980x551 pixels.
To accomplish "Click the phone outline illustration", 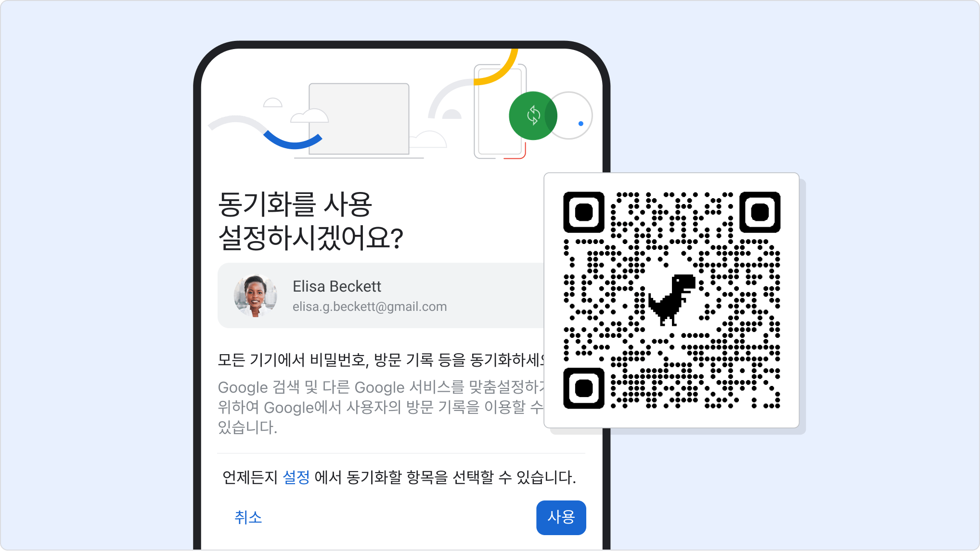I will [500, 112].
